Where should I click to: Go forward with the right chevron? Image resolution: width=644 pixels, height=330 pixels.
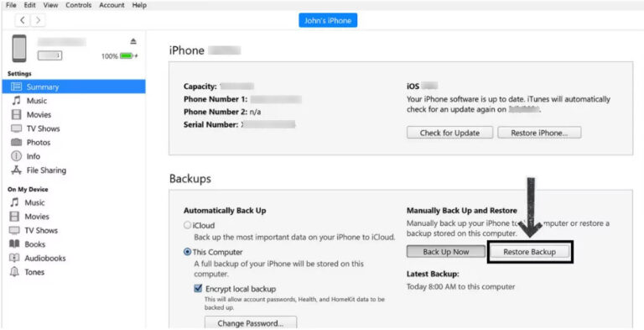click(38, 20)
